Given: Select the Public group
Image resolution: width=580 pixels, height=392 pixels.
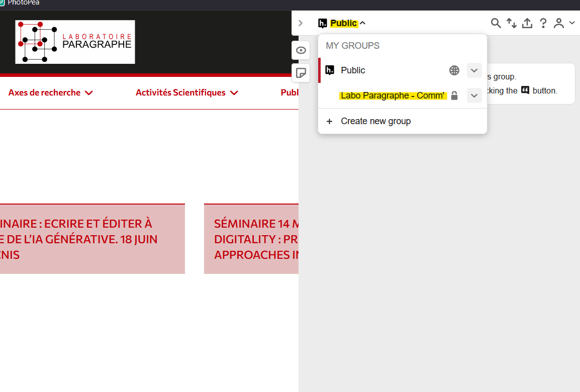Looking at the screenshot, I should (x=353, y=70).
